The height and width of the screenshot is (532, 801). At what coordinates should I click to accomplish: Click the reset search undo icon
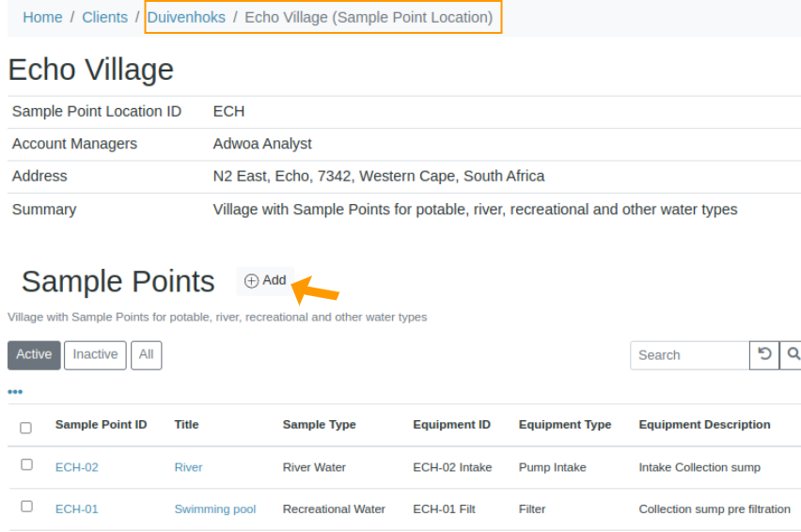[764, 354]
